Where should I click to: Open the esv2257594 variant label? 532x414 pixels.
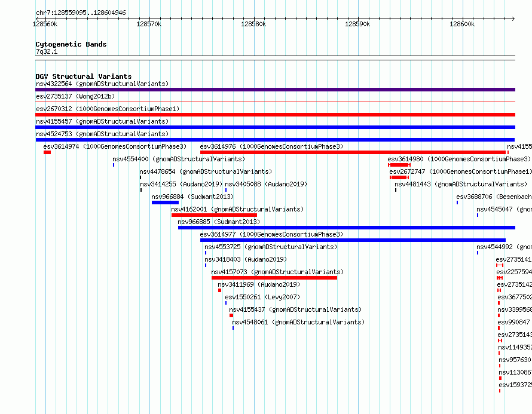point(514,272)
